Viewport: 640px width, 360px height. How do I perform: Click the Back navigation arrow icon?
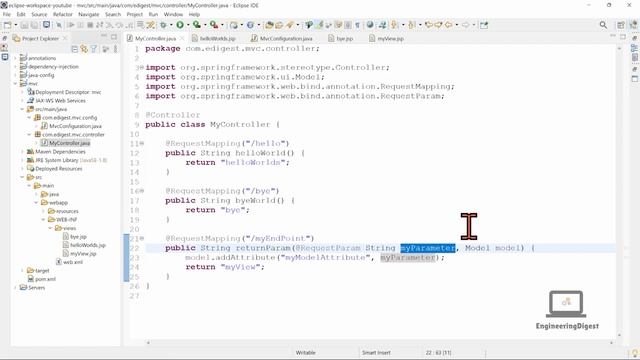point(449,25)
